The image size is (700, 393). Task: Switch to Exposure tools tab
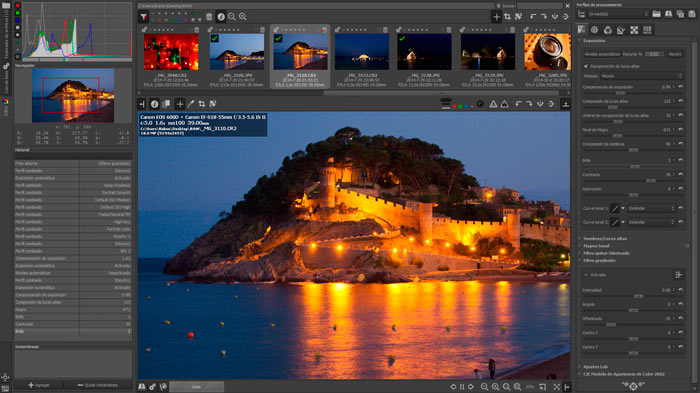[x=581, y=30]
